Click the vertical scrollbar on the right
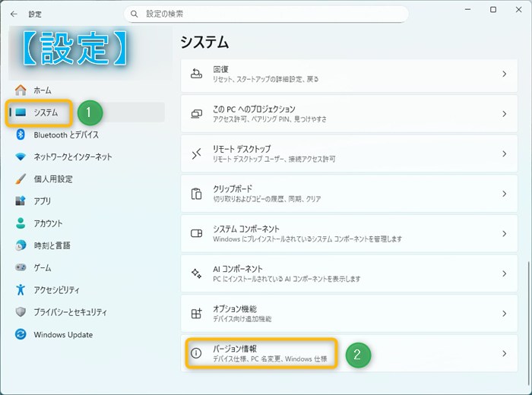The height and width of the screenshot is (395, 532). 527,304
